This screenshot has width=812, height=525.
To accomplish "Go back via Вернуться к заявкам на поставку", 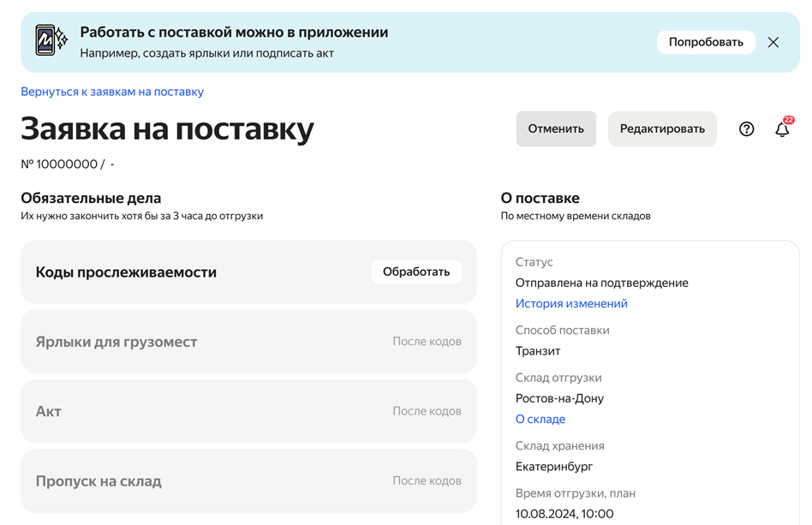I will point(112,92).
